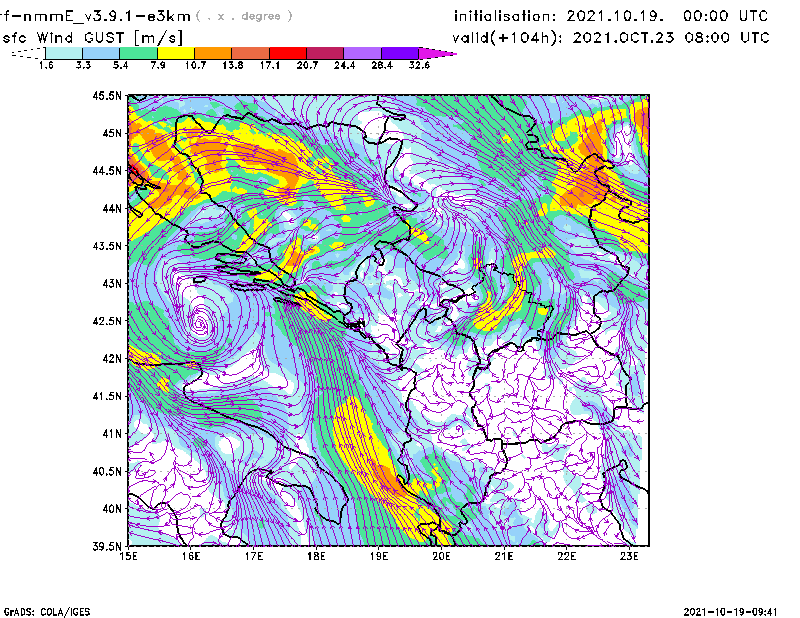The width and height of the screenshot is (800, 618).
Task: Click the 40N latitude label
Action: (x=112, y=509)
